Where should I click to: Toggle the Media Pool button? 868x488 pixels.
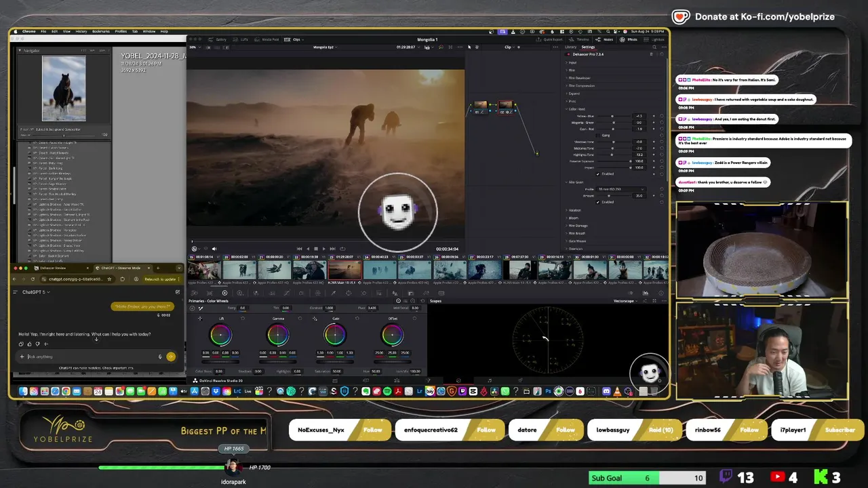(x=267, y=39)
